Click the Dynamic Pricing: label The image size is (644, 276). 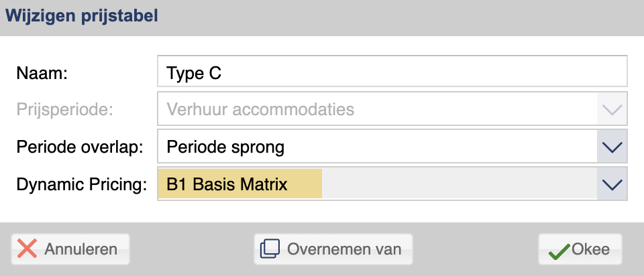pos(81,185)
